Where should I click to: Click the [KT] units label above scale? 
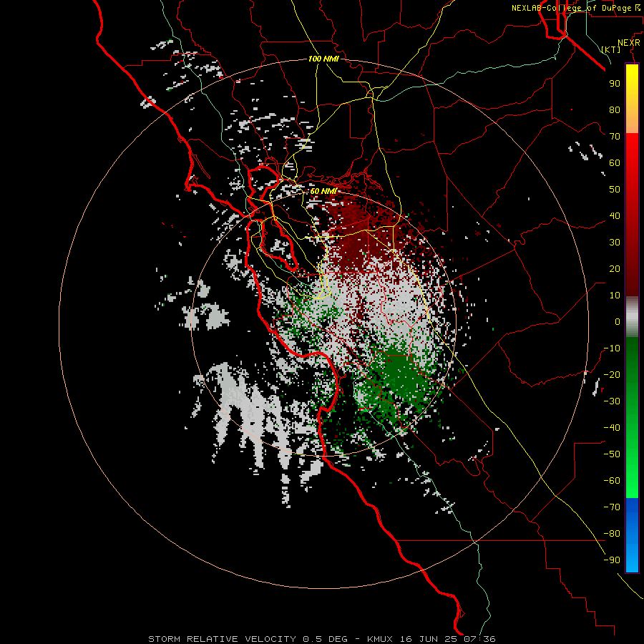[611, 49]
